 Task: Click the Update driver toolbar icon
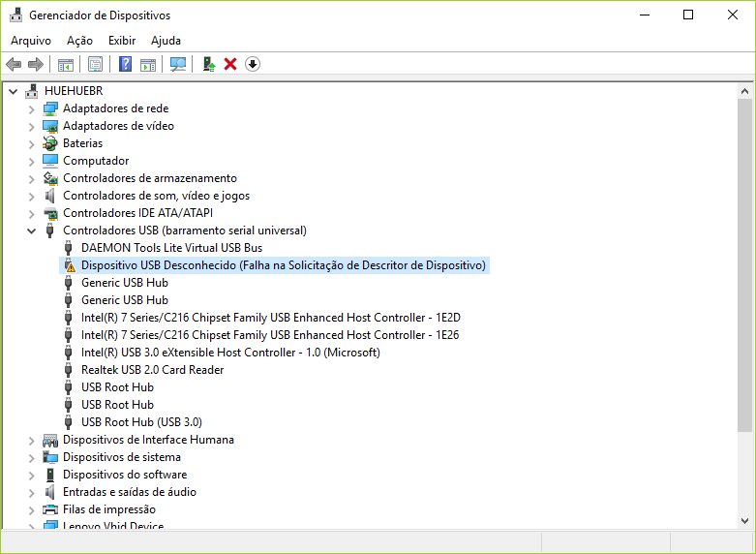pos(209,64)
